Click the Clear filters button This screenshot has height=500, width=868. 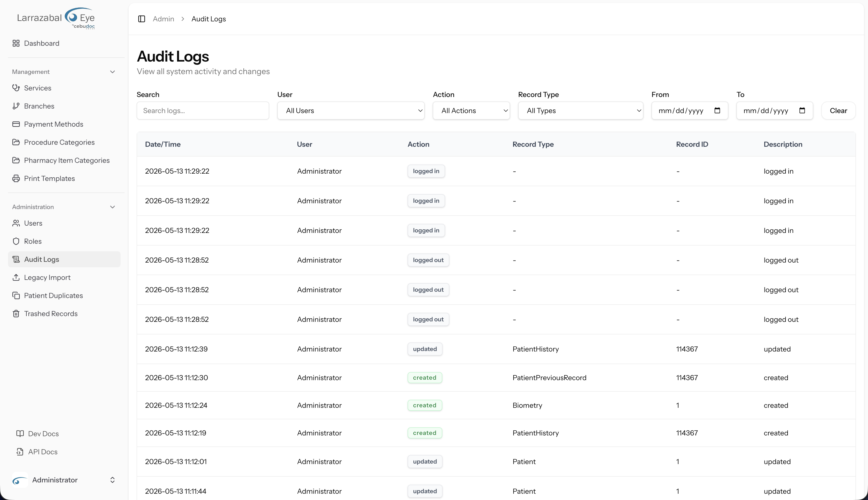click(x=838, y=111)
